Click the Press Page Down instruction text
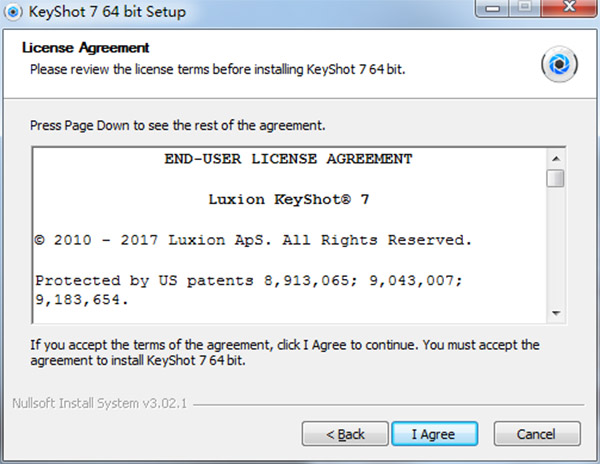The image size is (600, 464). click(178, 125)
